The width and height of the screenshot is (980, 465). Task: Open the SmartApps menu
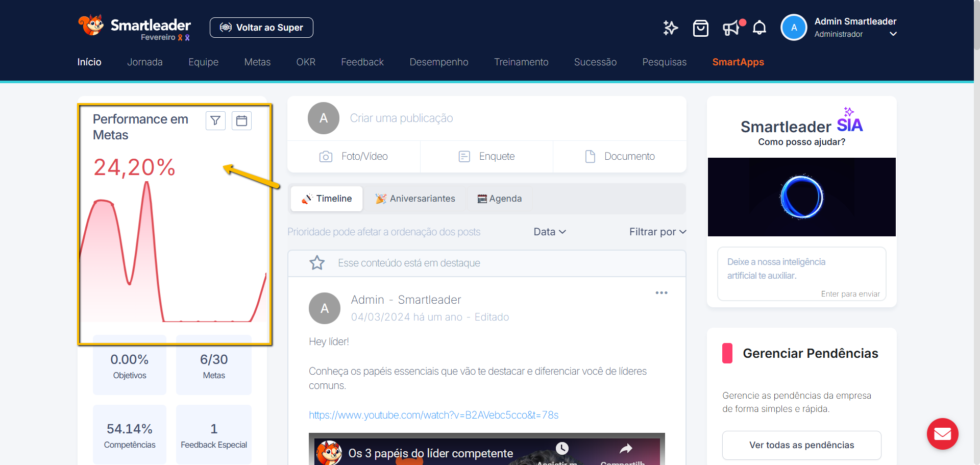pyautogui.click(x=738, y=62)
